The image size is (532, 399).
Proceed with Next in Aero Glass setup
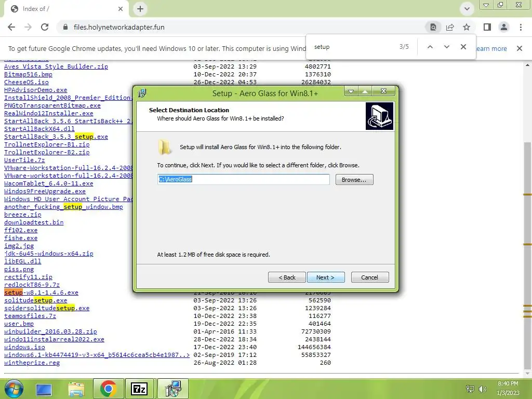[326, 277]
